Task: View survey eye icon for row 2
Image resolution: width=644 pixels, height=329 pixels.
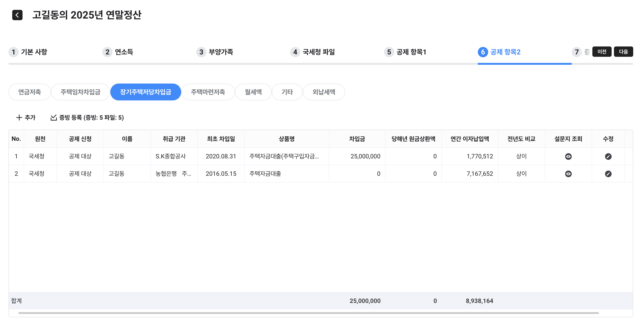Action: click(x=568, y=174)
